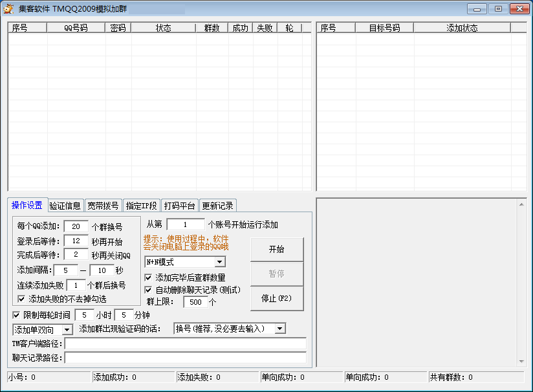Click the log panel scroll up arrow
The image size is (533, 392).
pyautogui.click(x=521, y=204)
